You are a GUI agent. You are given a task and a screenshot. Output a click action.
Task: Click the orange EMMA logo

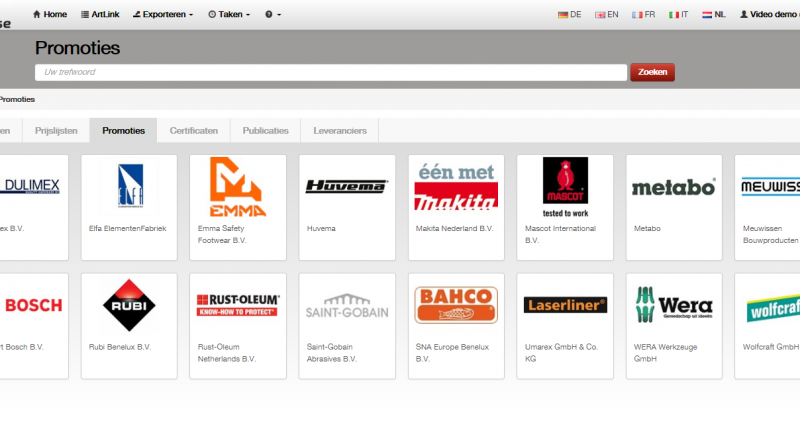(238, 187)
